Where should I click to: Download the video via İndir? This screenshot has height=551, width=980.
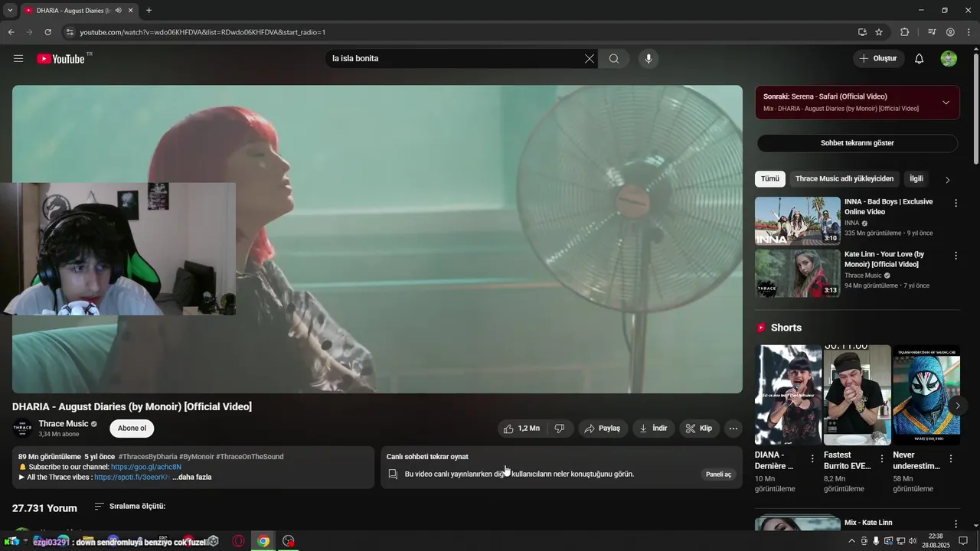point(654,429)
